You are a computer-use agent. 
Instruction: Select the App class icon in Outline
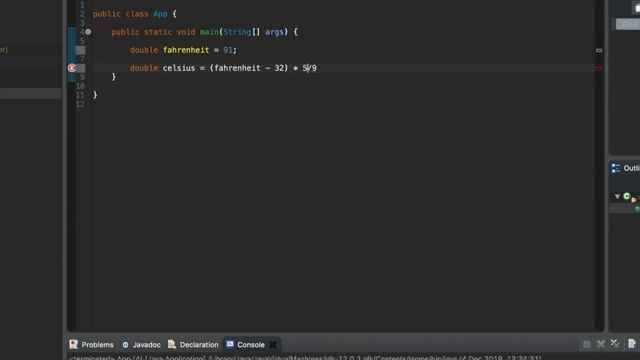627,196
